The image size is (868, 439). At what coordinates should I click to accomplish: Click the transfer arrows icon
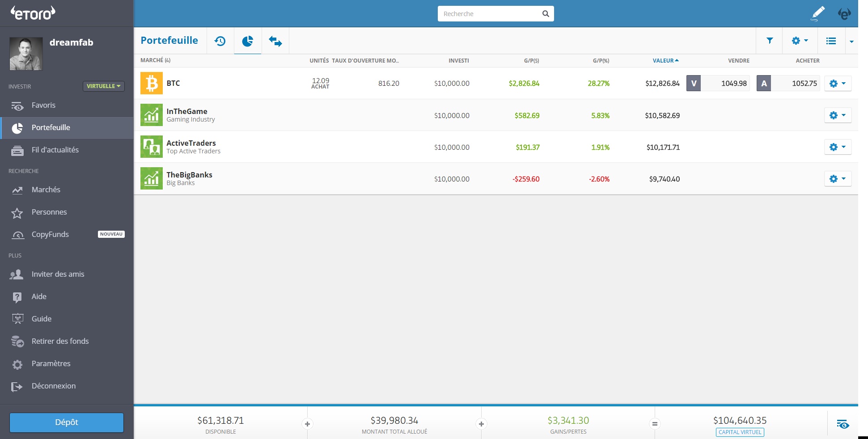coord(275,41)
